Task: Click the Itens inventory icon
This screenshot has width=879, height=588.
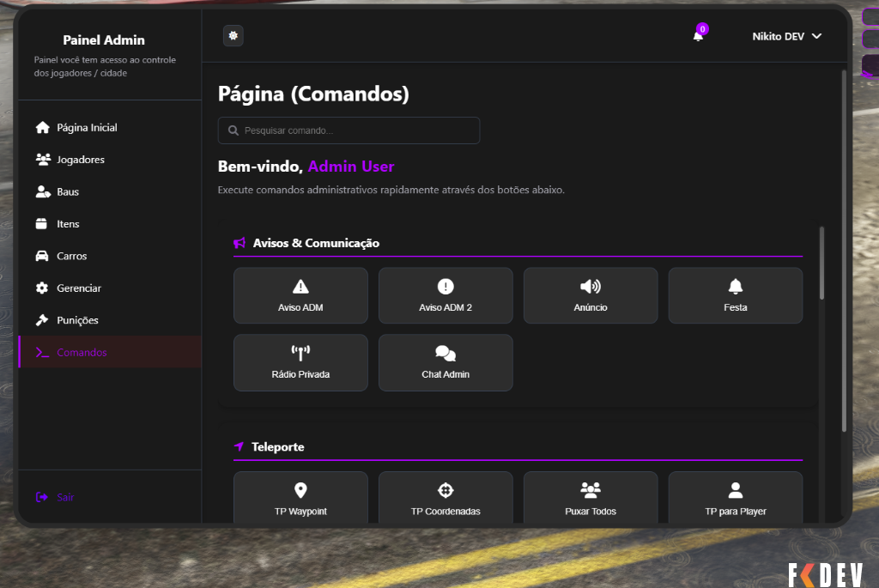Action: 41,223
